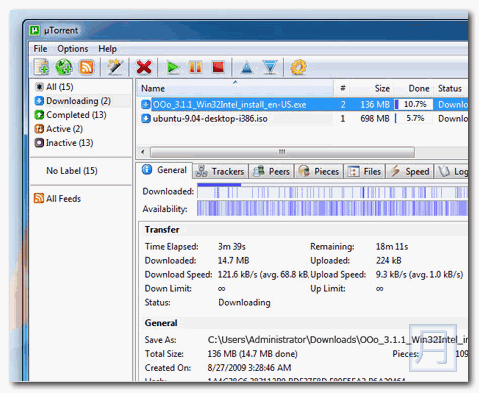Select Active (2) category
Image resolution: width=479 pixels, height=393 pixels.
59,129
